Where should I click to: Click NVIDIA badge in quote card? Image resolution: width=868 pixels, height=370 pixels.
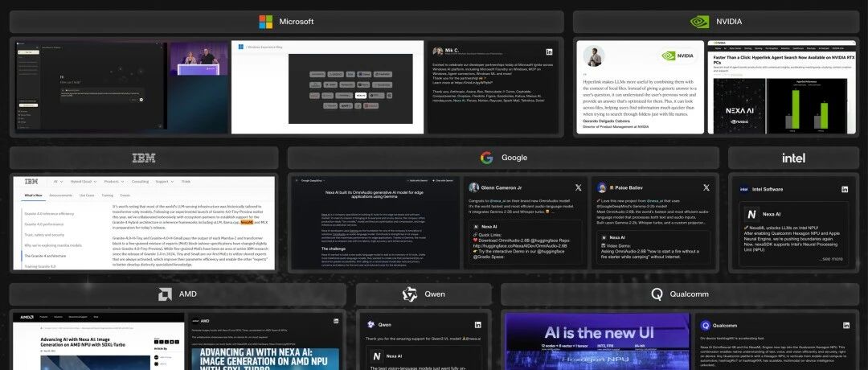pyautogui.click(x=678, y=55)
